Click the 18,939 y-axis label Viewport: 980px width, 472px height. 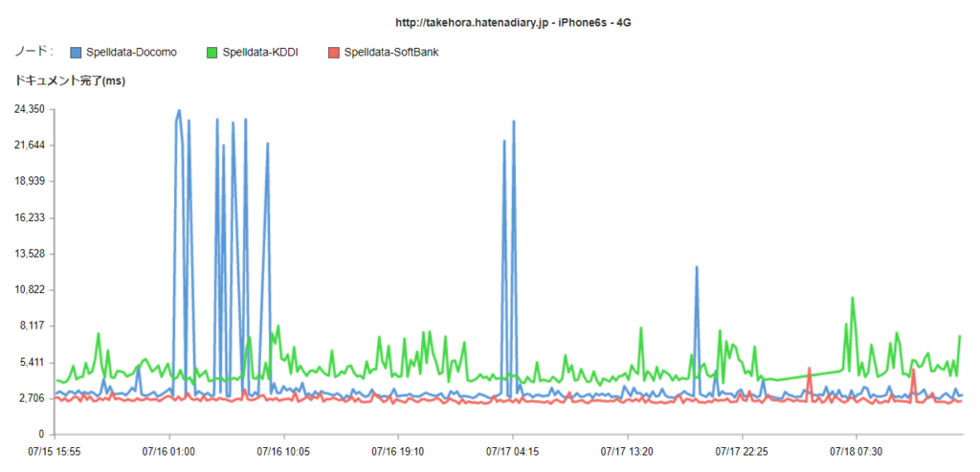(x=30, y=181)
